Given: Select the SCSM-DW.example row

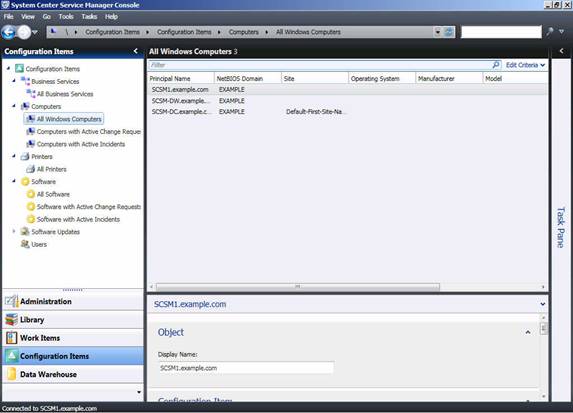Looking at the screenshot, I should [x=348, y=101].
